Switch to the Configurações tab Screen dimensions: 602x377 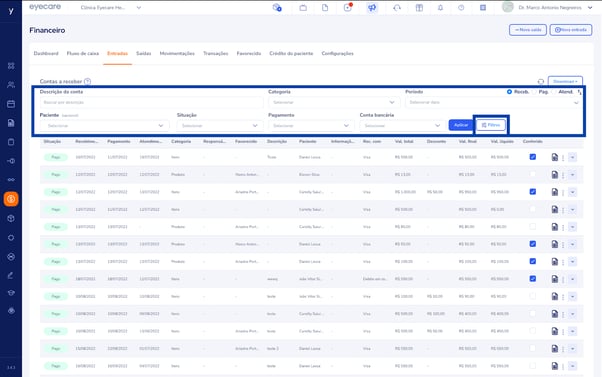pyautogui.click(x=337, y=53)
